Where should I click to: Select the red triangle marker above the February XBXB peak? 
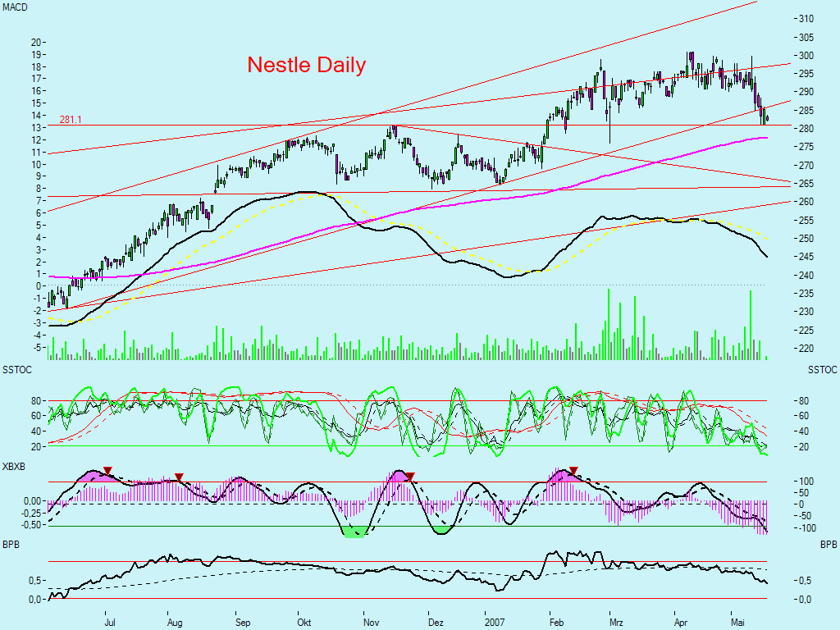[574, 471]
